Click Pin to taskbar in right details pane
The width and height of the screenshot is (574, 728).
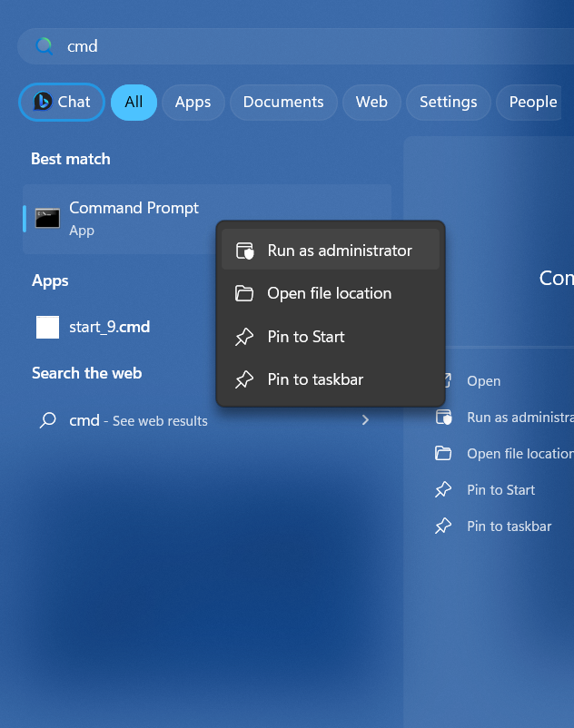pyautogui.click(x=509, y=526)
